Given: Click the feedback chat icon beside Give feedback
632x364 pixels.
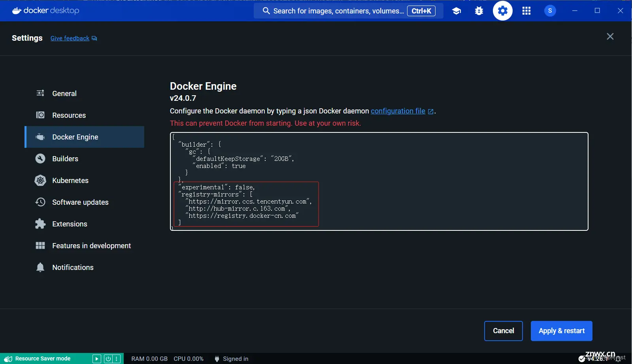Looking at the screenshot, I should [x=94, y=38].
